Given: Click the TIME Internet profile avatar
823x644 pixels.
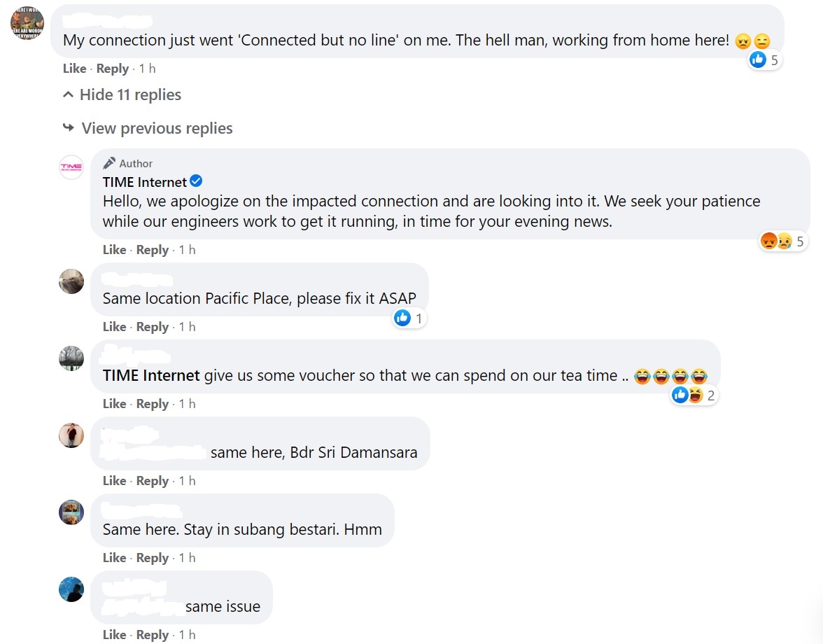Looking at the screenshot, I should click(71, 167).
